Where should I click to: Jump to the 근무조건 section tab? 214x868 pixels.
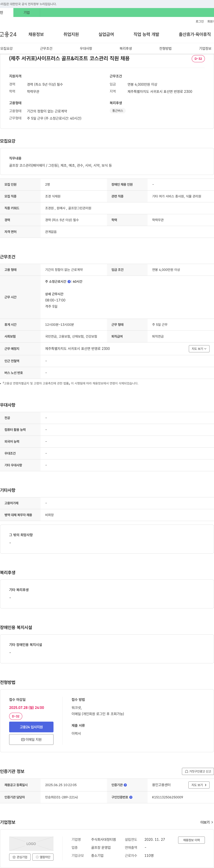click(46, 48)
